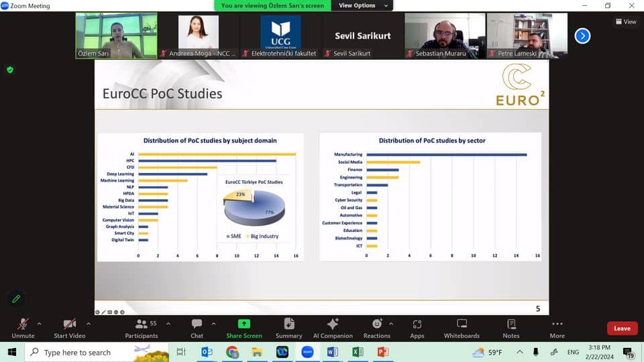This screenshot has height=362, width=644.
Task: Open File Explorer from taskbar
Action: pyautogui.click(x=257, y=352)
